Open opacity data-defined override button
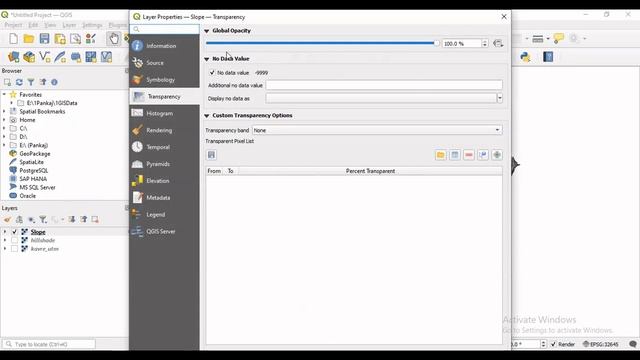This screenshot has width=640, height=360. pyautogui.click(x=498, y=43)
